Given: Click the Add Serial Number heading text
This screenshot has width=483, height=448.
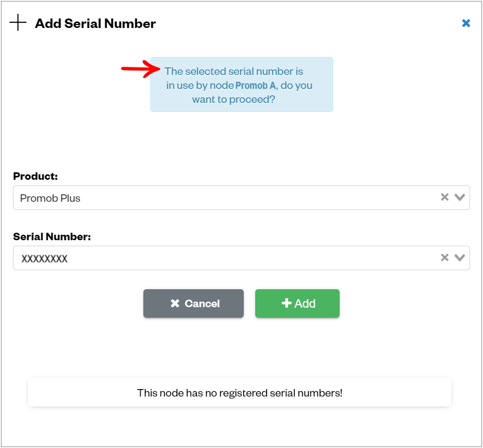Looking at the screenshot, I should [x=95, y=23].
